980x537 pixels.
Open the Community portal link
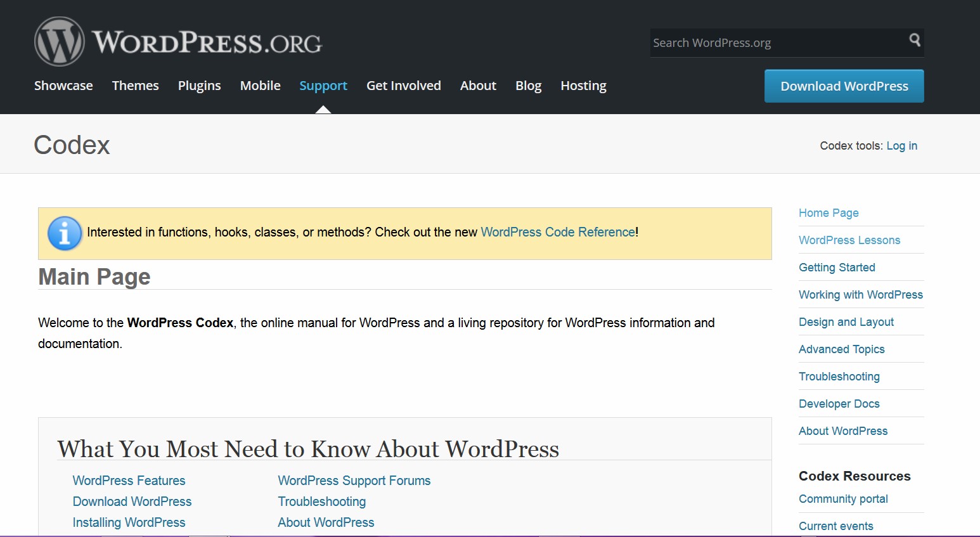pyautogui.click(x=843, y=499)
